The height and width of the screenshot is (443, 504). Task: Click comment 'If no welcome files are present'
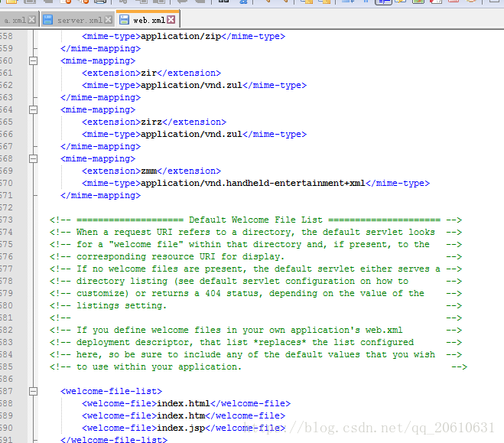[255, 269]
